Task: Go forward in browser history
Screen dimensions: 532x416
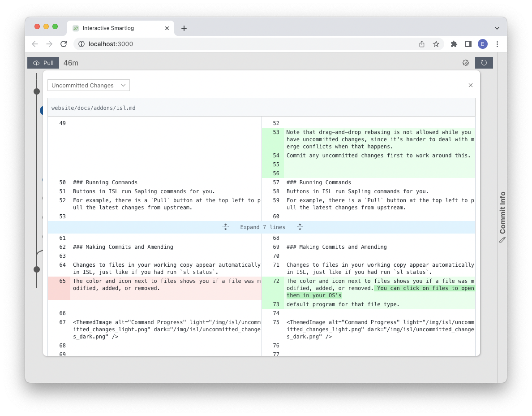Action: pyautogui.click(x=49, y=44)
